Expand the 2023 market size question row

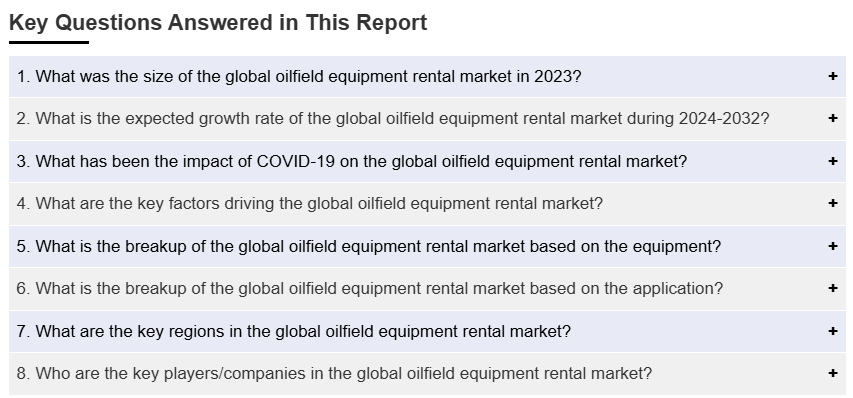(x=427, y=76)
